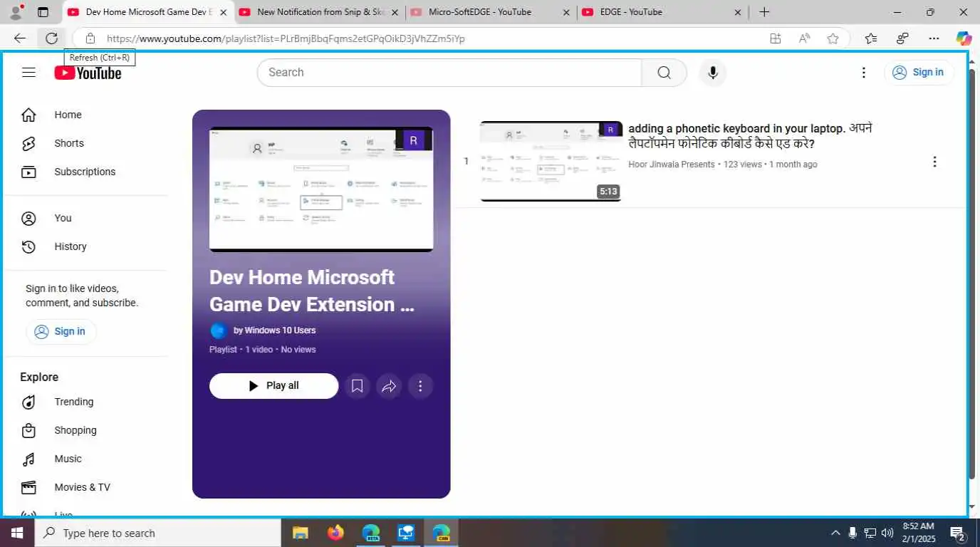
Task: Click the browser Refresh button
Action: [x=51, y=38]
